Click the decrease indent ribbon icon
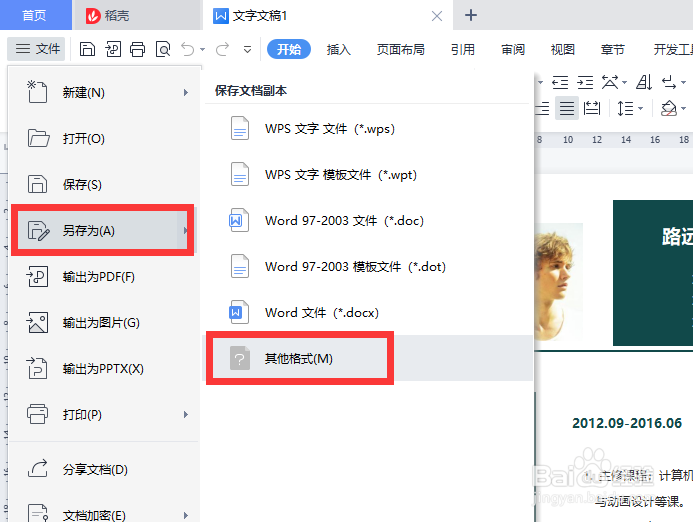Screen dimensions: 693x522 (x=560, y=82)
